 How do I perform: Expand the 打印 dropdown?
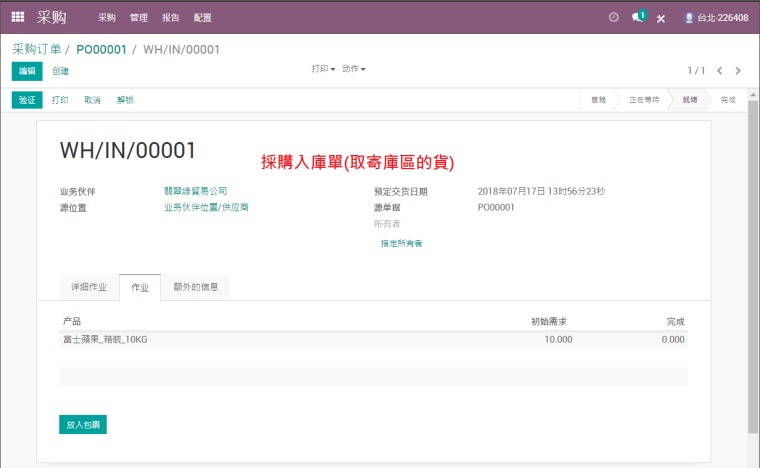click(323, 69)
